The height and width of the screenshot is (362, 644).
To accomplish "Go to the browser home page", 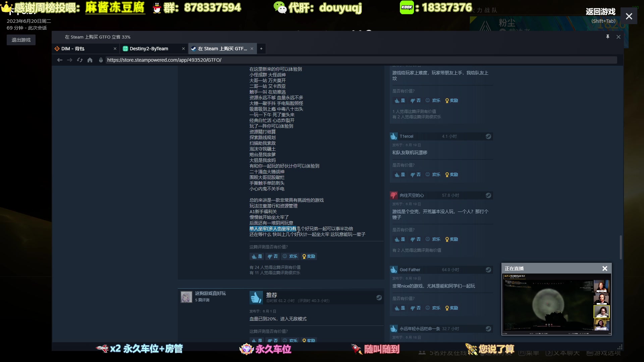I will pos(90,60).
